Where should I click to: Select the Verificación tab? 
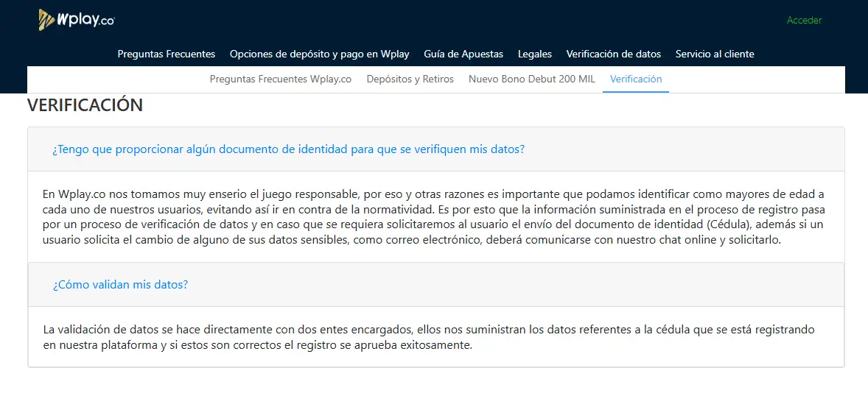636,79
